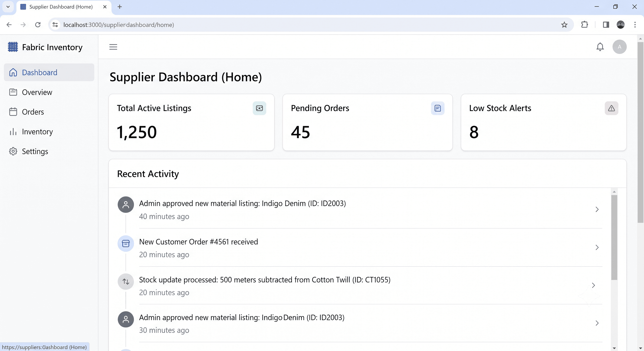644x351 pixels.
Task: Open Chrome three-dot menu
Action: [x=635, y=25]
